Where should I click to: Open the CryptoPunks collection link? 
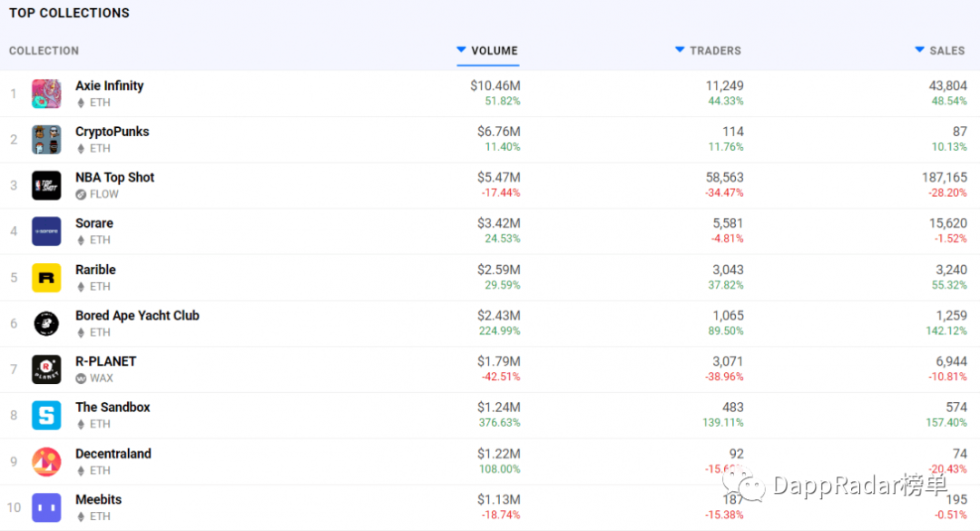[113, 132]
